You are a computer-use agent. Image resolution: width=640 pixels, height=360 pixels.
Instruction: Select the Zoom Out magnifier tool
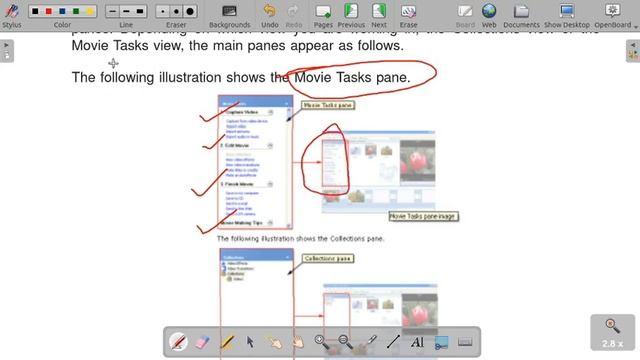(x=345, y=342)
